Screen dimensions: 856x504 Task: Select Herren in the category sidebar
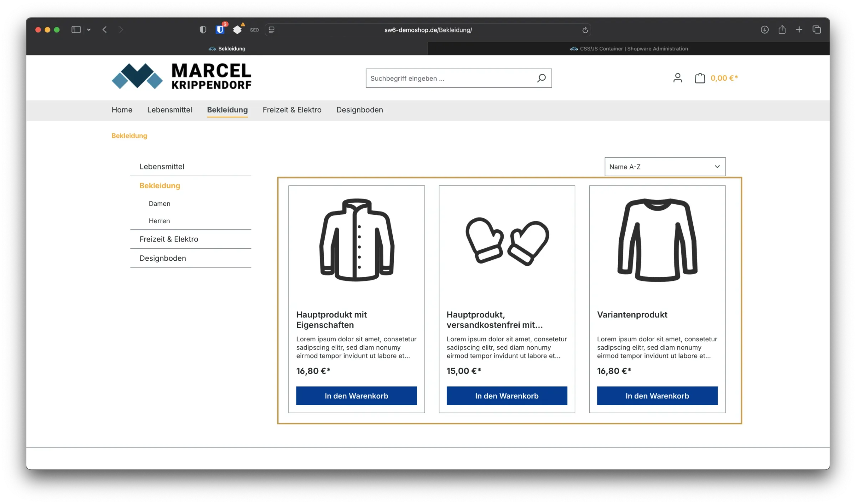pos(159,220)
